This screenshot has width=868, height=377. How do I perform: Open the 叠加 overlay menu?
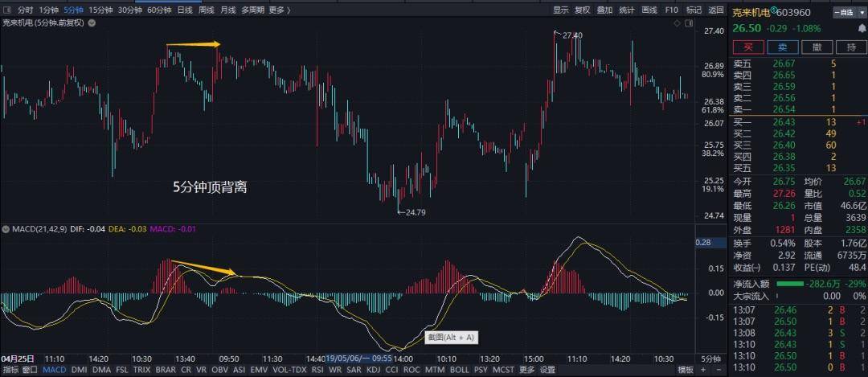[x=604, y=10]
